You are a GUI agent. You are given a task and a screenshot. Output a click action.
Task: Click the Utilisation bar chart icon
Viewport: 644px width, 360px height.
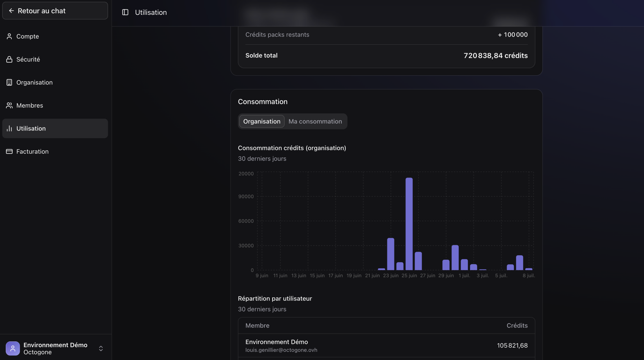point(9,128)
